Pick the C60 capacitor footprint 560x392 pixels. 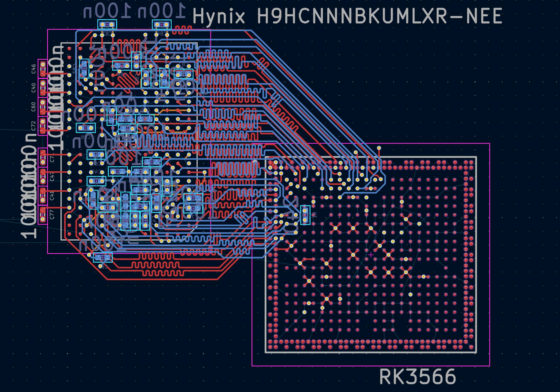tap(43, 107)
